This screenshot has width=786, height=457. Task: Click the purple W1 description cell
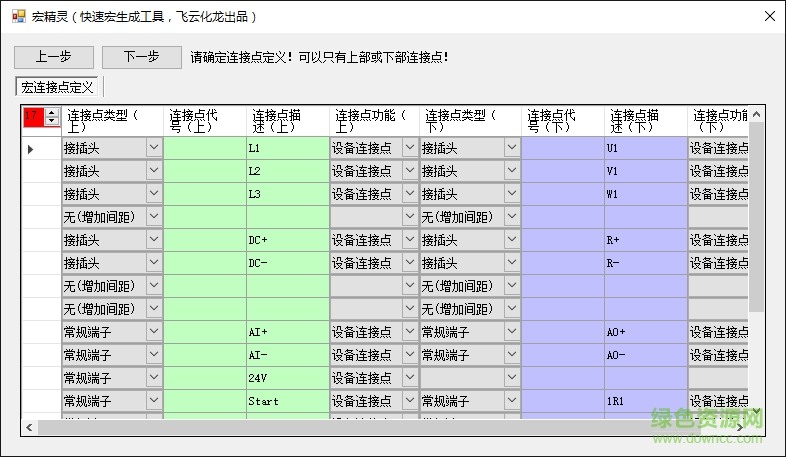pyautogui.click(x=644, y=194)
